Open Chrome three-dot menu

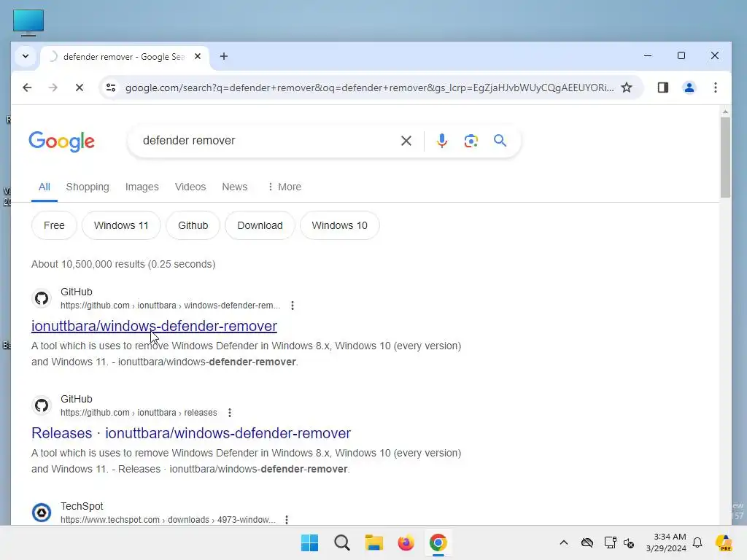(x=715, y=87)
